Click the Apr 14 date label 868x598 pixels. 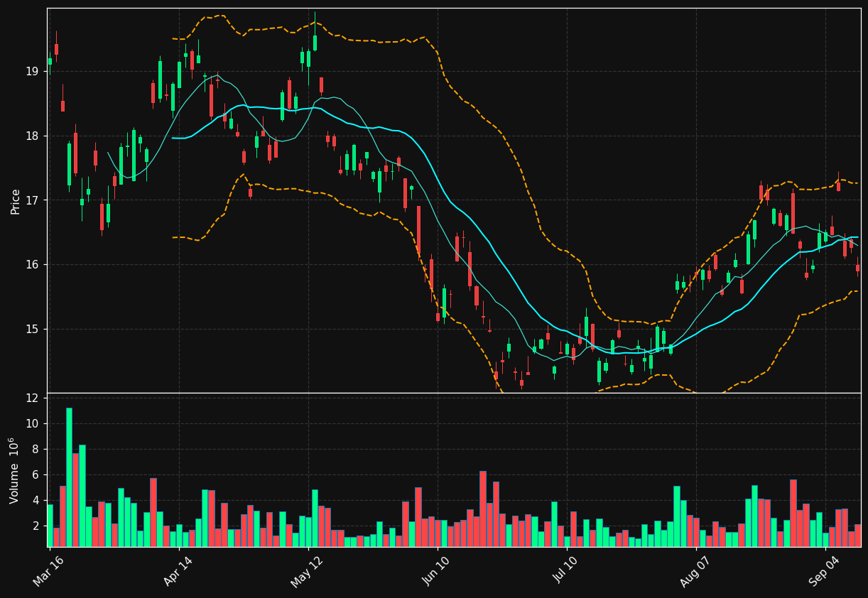coord(178,571)
